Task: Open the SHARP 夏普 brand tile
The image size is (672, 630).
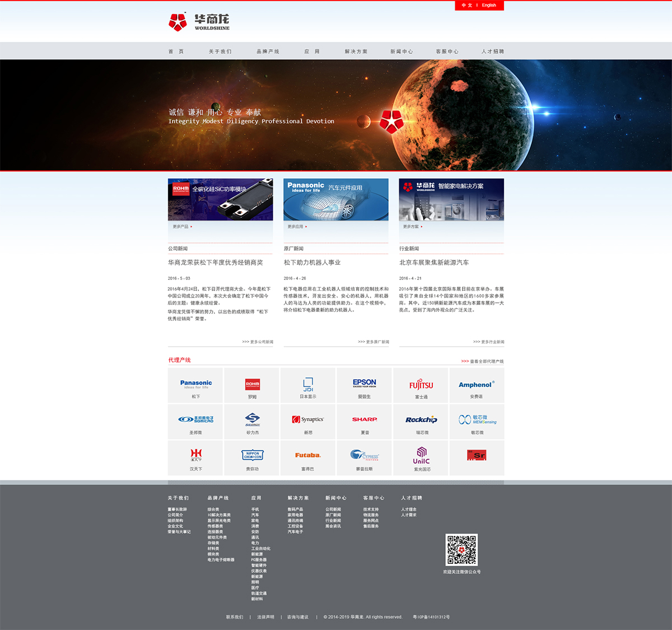Action: (365, 422)
